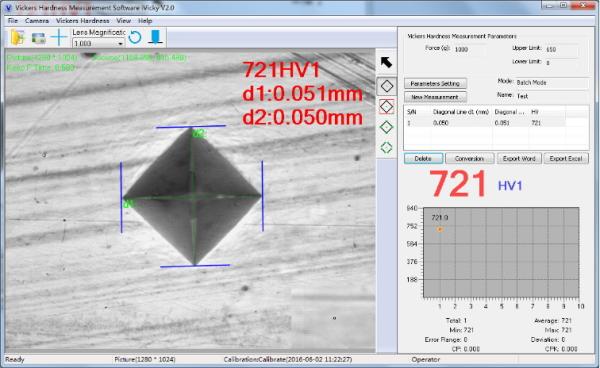
Task: Click the Lower Limit value field
Action: (x=562, y=62)
